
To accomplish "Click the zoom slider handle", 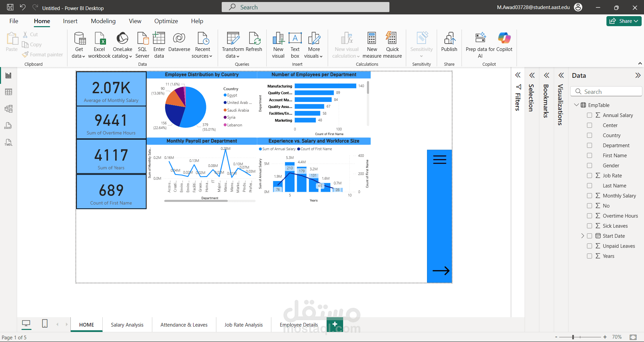I will coord(573,337).
